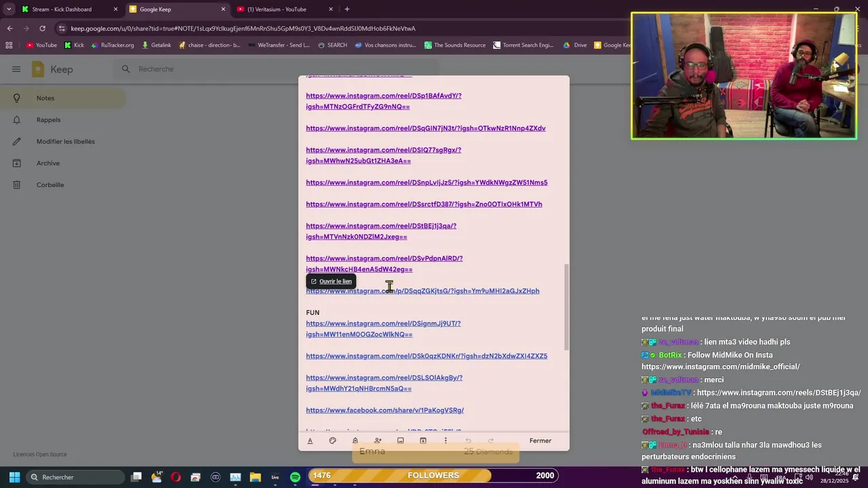This screenshot has width=868, height=488.
Task: Open Task View on the taskbar
Action: tap(136, 477)
